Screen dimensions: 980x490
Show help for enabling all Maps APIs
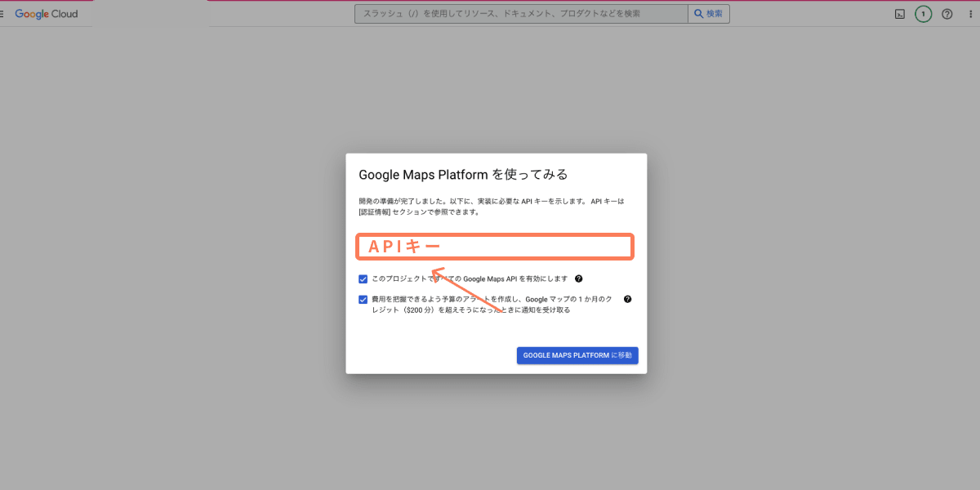tap(578, 278)
